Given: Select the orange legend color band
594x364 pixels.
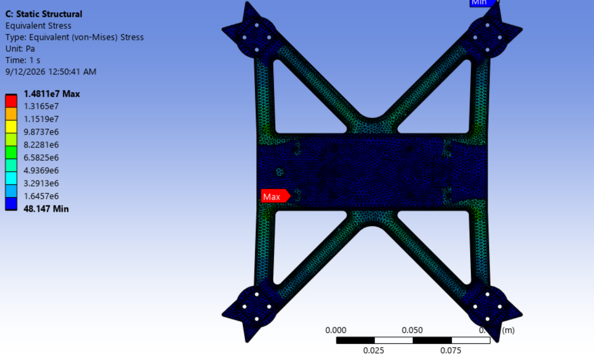Looking at the screenshot, I should pyautogui.click(x=11, y=114).
